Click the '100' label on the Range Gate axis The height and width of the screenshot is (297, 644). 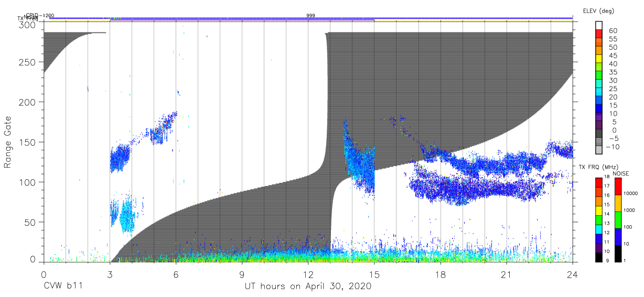coord(27,182)
